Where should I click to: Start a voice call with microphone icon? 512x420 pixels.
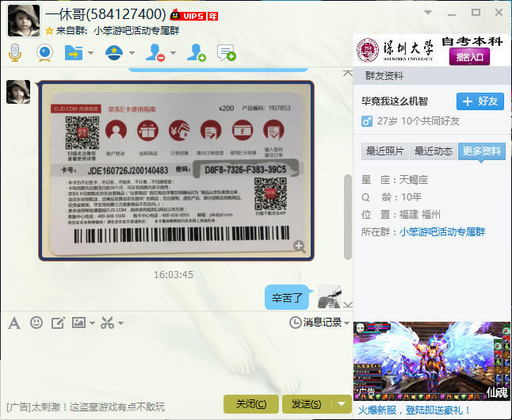point(15,52)
